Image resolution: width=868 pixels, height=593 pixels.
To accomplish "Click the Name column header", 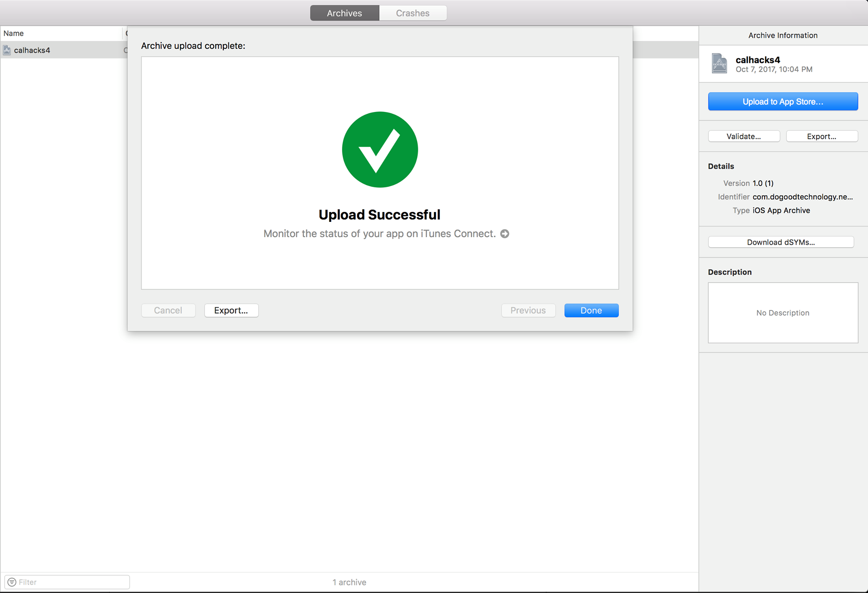I will click(x=59, y=34).
